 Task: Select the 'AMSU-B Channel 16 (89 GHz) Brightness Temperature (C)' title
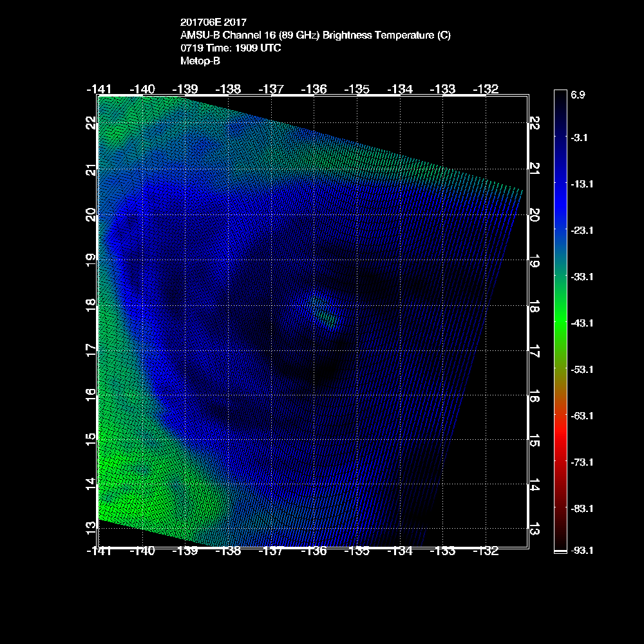[316, 35]
